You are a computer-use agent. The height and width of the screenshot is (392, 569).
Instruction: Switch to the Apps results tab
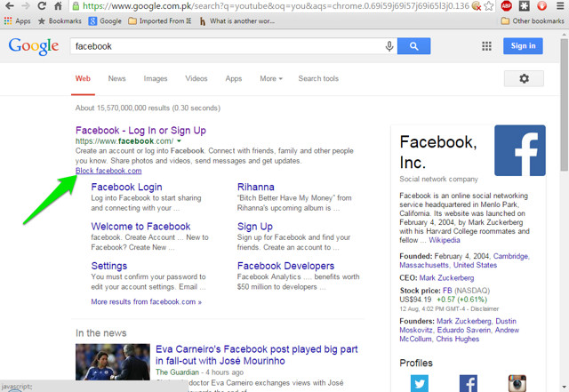(234, 78)
